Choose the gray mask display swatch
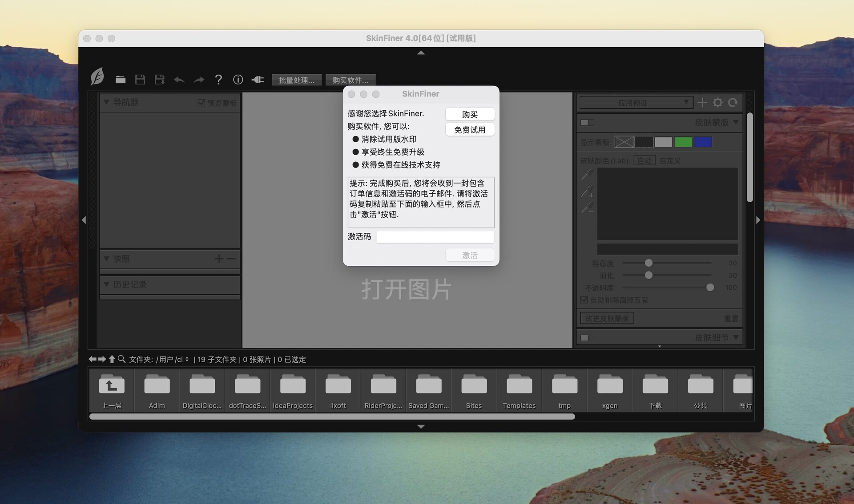This screenshot has width=854, height=504. [663, 142]
